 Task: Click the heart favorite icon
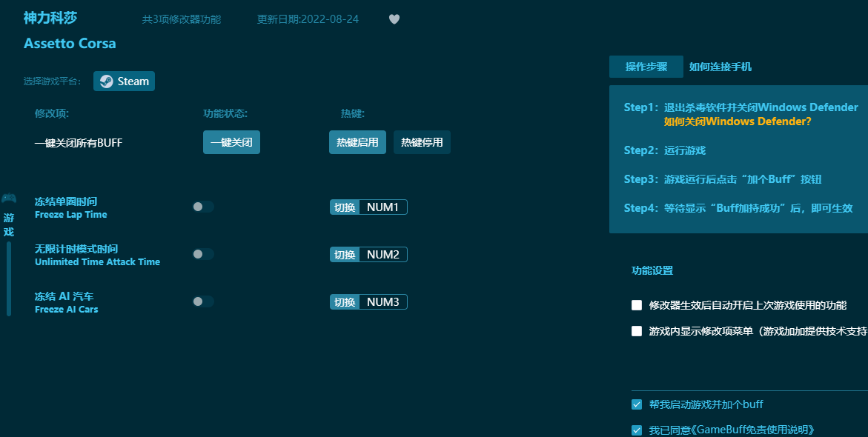point(394,19)
